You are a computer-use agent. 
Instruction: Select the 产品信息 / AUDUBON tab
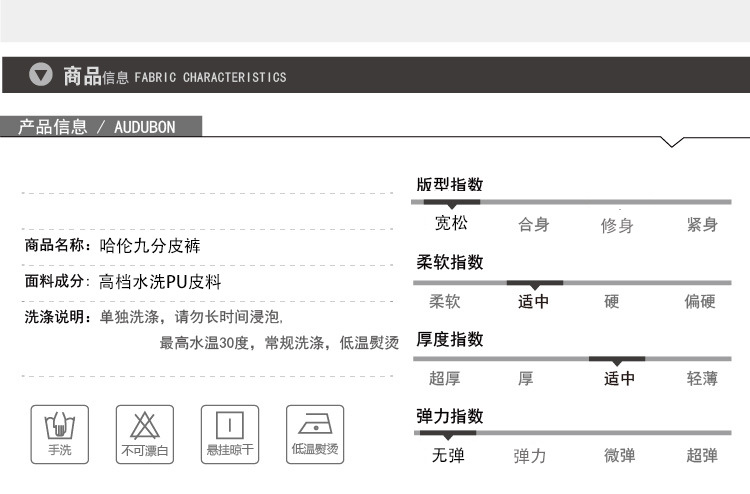101,126
